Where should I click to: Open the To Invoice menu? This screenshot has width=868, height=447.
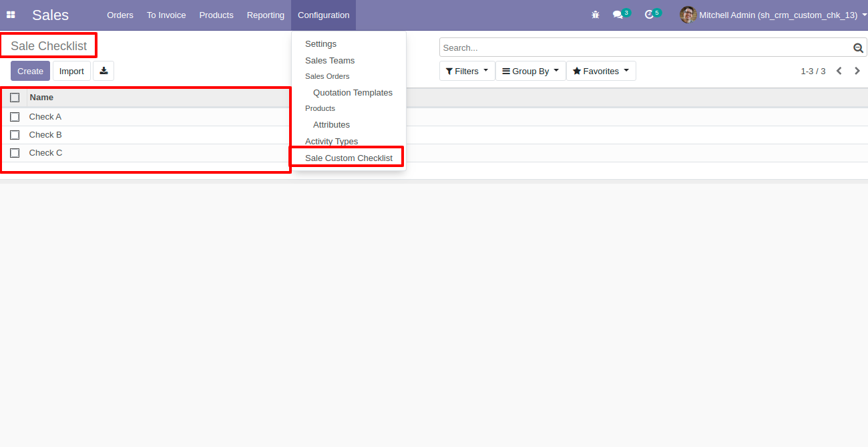tap(166, 15)
